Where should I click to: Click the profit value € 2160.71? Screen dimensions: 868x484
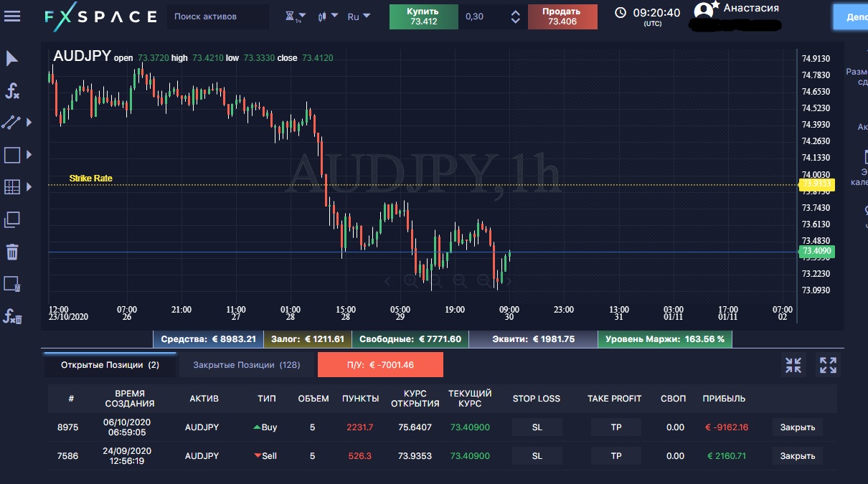coord(727,456)
